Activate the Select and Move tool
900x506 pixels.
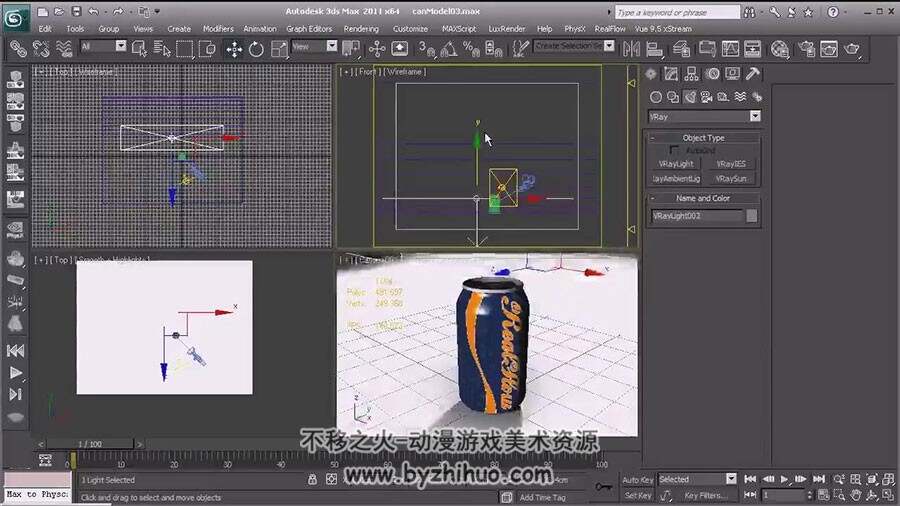(234, 49)
